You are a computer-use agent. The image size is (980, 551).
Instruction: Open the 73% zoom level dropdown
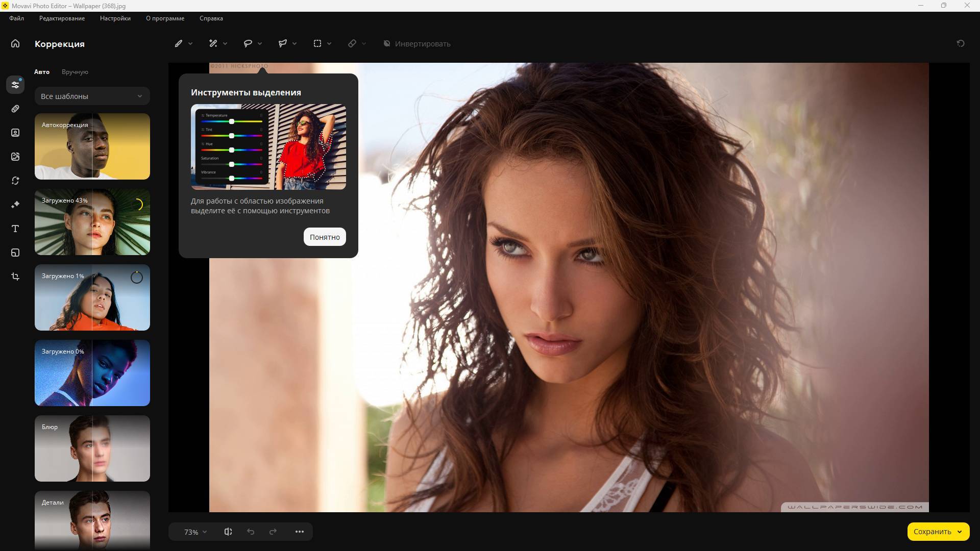[195, 532]
